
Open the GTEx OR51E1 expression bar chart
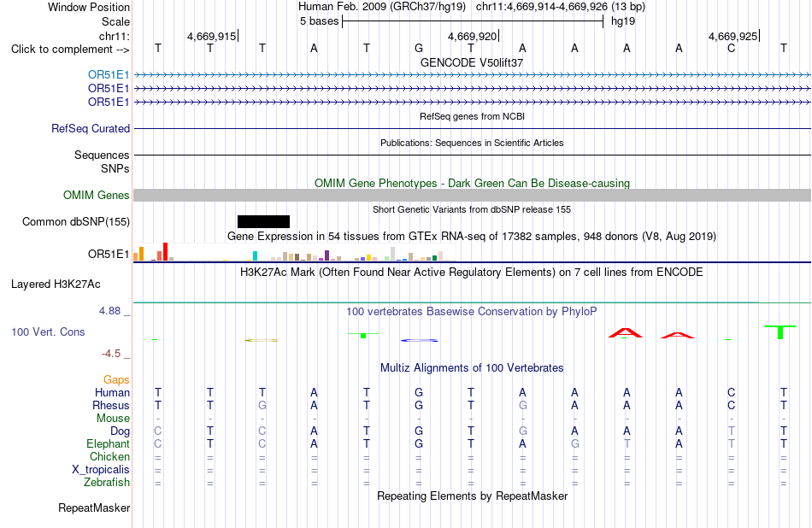pyautogui.click(x=294, y=253)
